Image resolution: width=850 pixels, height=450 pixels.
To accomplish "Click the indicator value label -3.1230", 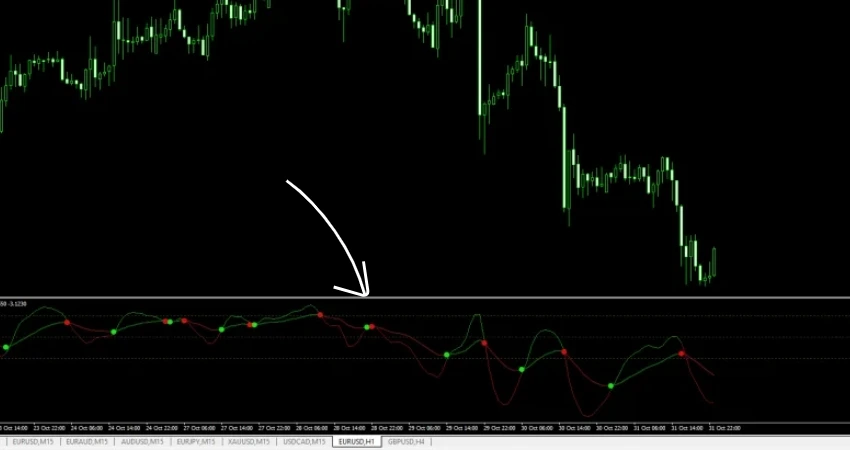I will click(17, 304).
